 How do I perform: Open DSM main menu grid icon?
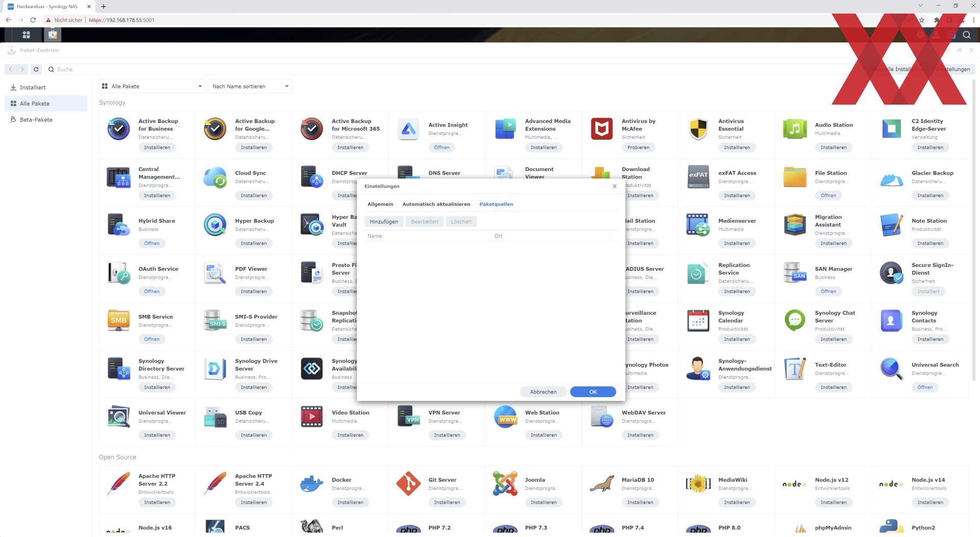coord(27,35)
